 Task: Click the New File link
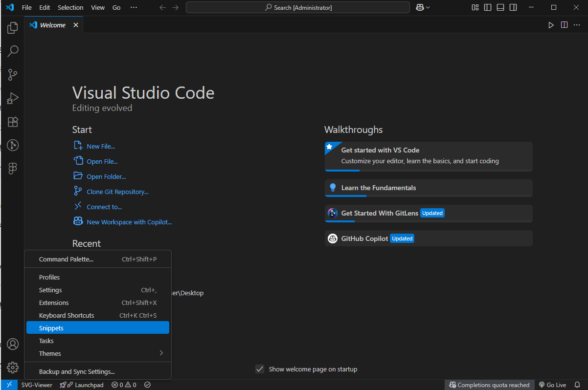tap(101, 146)
